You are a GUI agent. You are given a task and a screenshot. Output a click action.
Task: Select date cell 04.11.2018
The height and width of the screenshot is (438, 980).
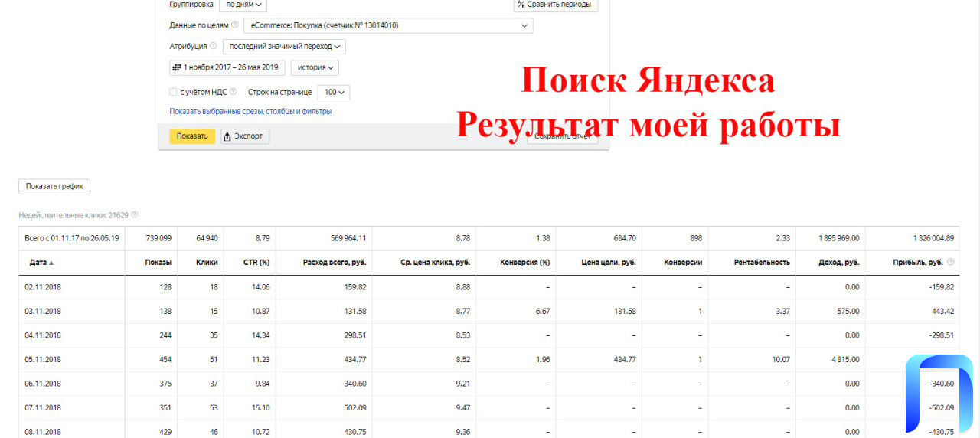click(x=43, y=335)
